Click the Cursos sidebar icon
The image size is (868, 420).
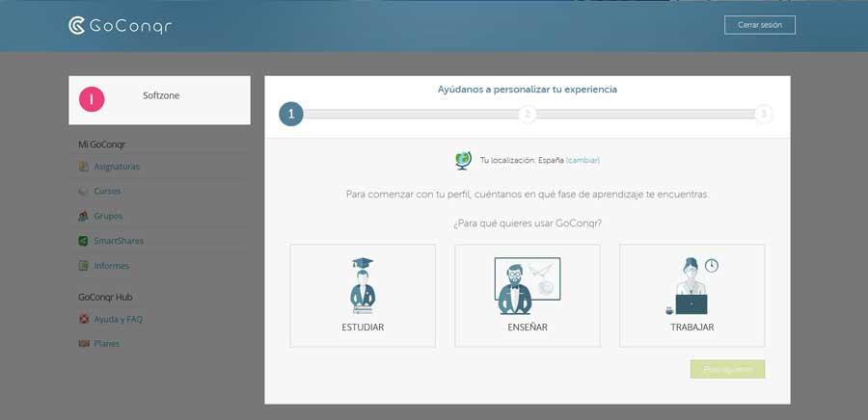coord(84,191)
